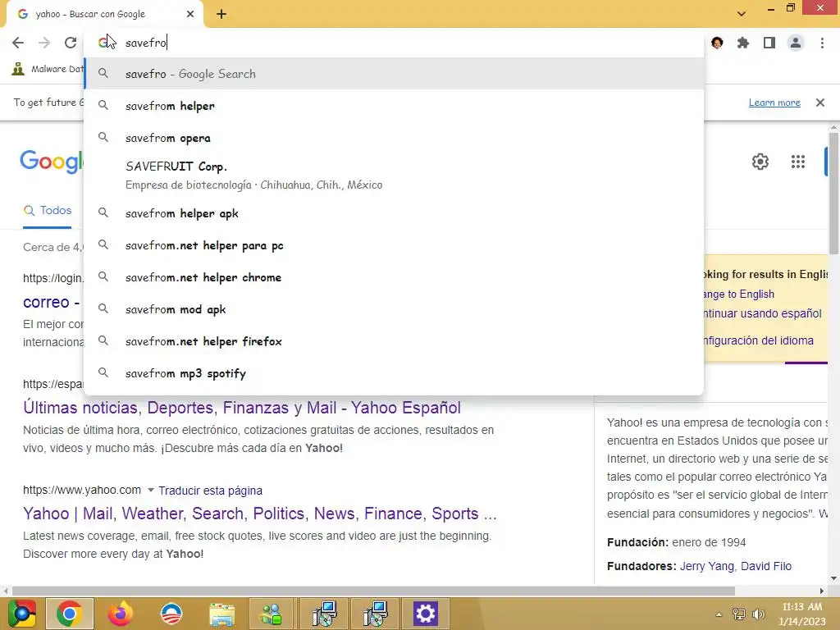Click the Chrome icon in taskbar
This screenshot has width=840, height=630.
pos(70,614)
